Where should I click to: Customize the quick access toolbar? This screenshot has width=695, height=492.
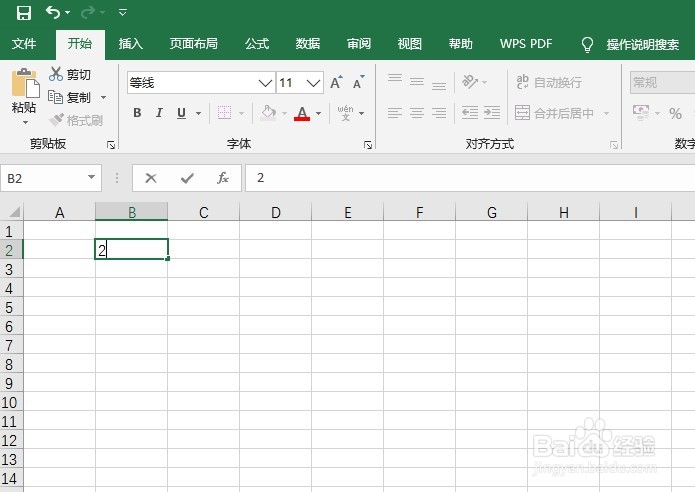click(123, 12)
